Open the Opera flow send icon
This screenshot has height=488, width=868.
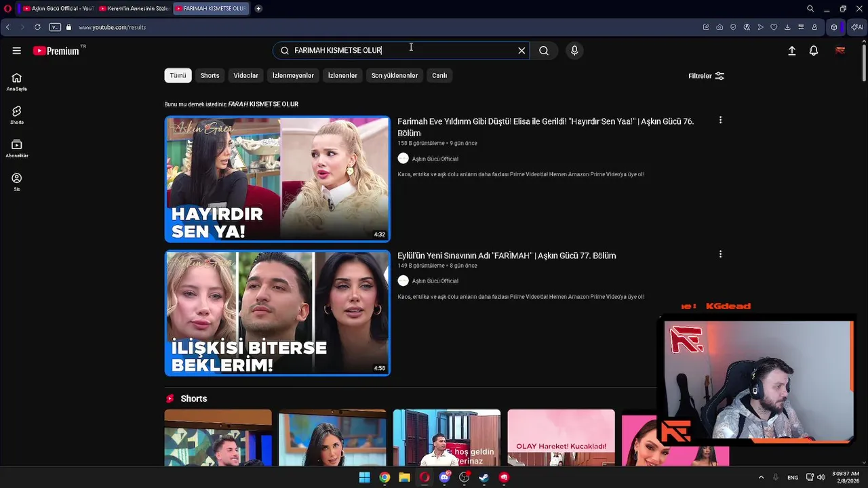(760, 27)
